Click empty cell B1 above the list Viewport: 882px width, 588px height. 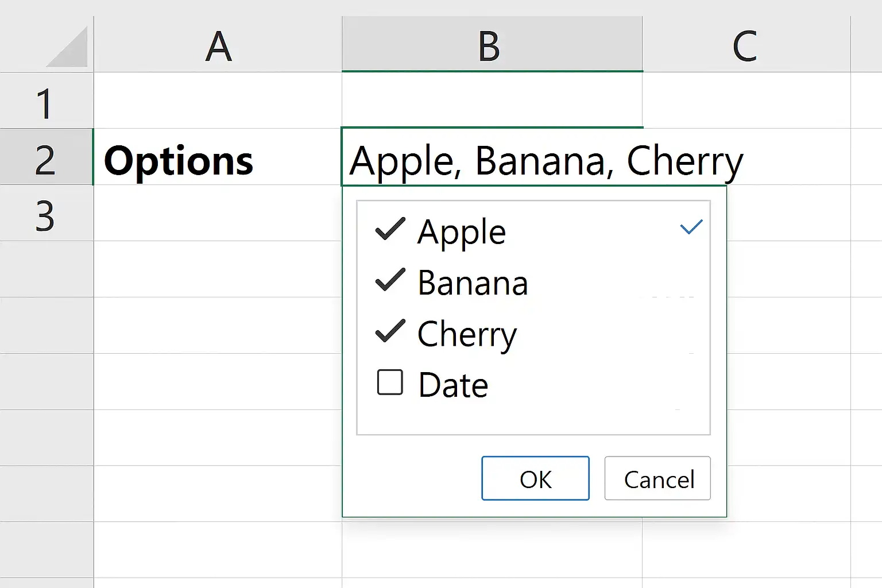pos(492,100)
